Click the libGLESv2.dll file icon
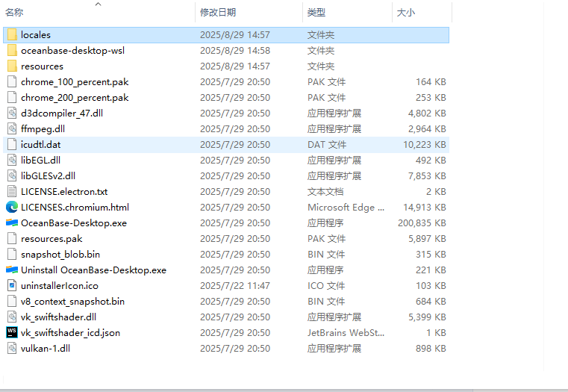The height and width of the screenshot is (392, 568). 12,175
